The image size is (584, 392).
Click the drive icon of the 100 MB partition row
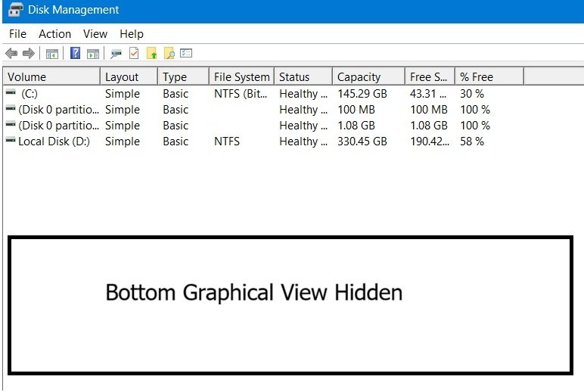coord(11,108)
